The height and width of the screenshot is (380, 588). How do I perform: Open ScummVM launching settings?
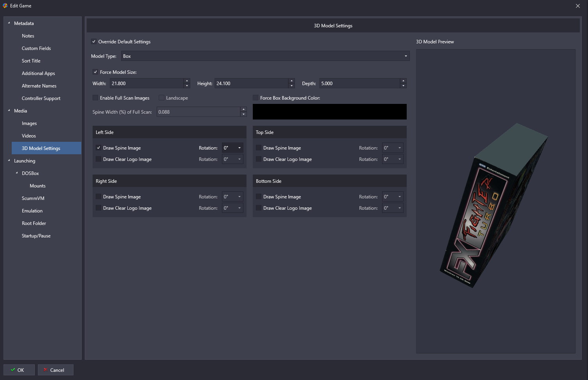pos(33,198)
